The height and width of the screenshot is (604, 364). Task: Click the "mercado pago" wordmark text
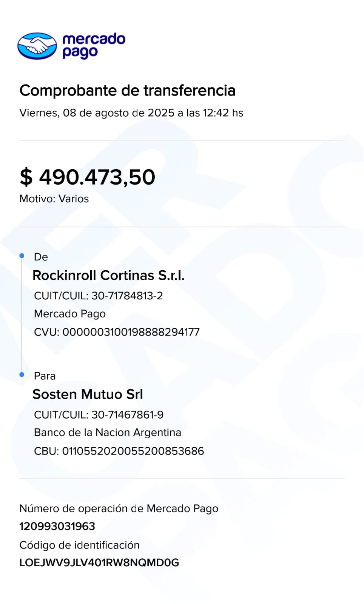point(93,46)
